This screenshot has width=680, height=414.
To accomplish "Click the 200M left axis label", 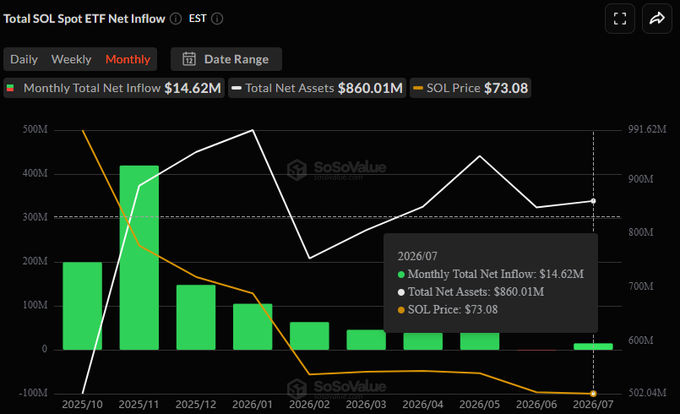I will (35, 261).
